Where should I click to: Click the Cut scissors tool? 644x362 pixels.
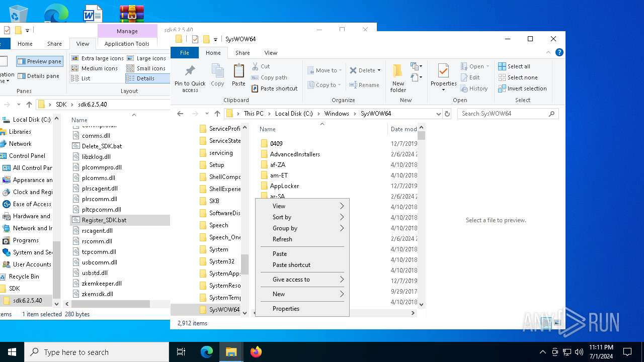[x=261, y=66]
